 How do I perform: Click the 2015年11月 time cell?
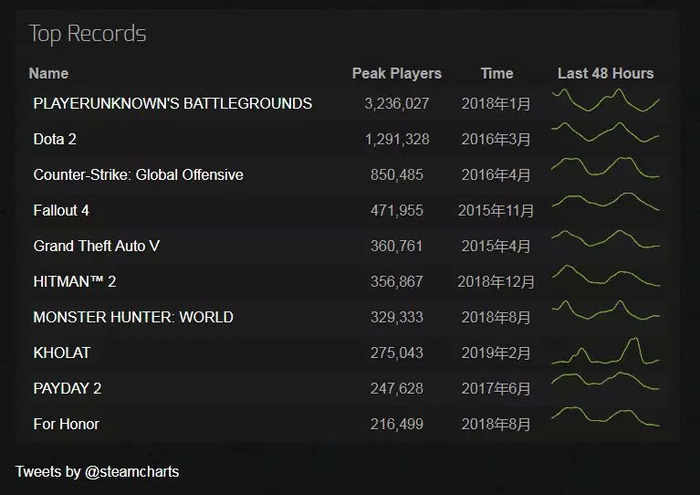(496, 211)
